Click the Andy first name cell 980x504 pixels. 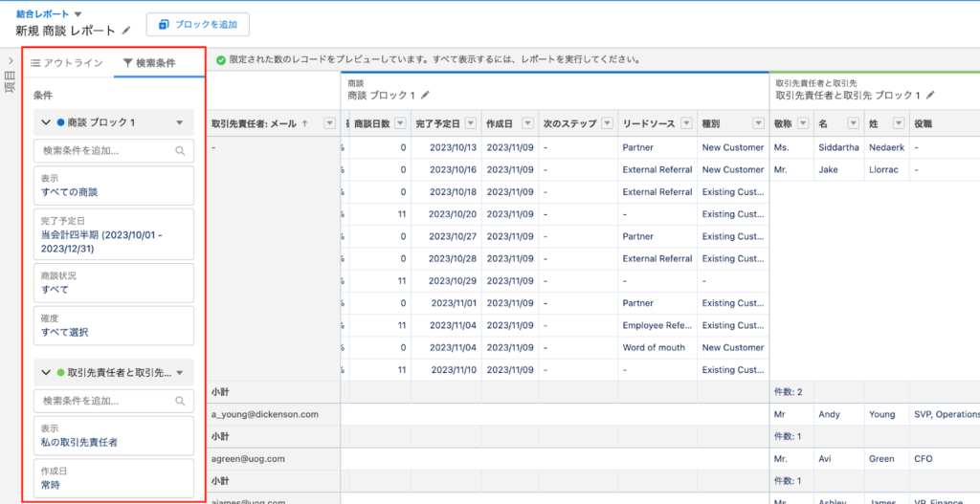pyautogui.click(x=838, y=414)
